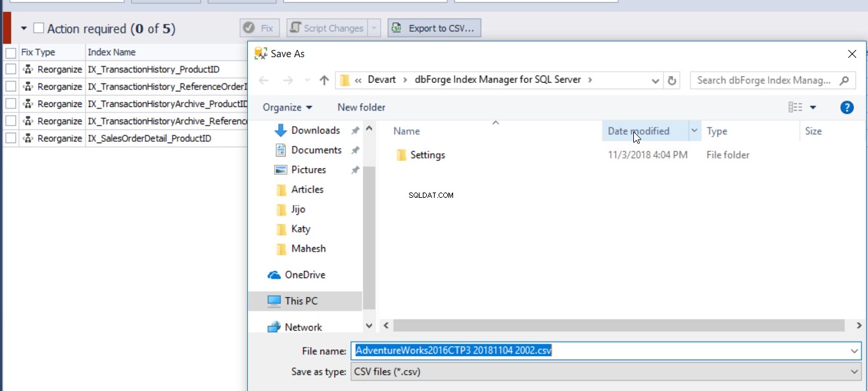
Task: Open the view options dropdown arrow
Action: tap(813, 107)
